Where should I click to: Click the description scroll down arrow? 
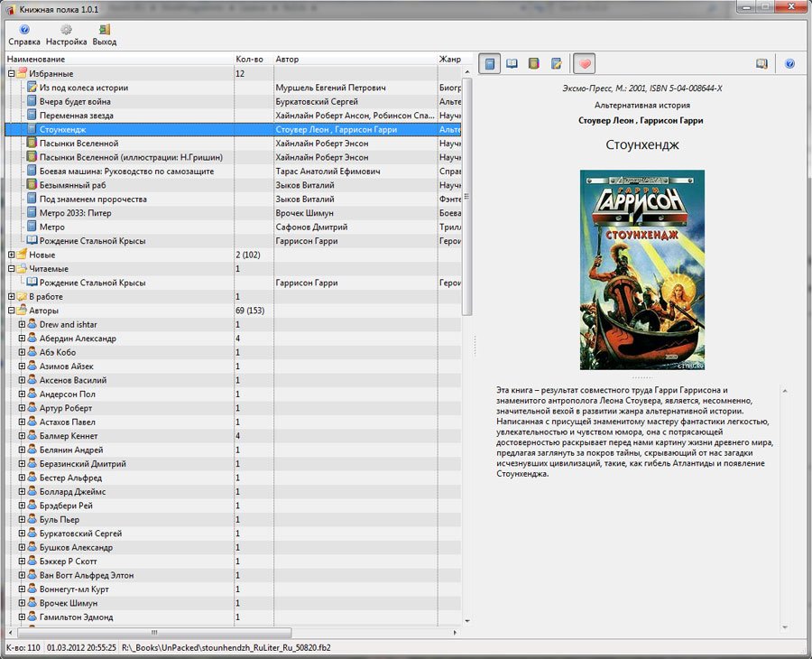coord(785,627)
